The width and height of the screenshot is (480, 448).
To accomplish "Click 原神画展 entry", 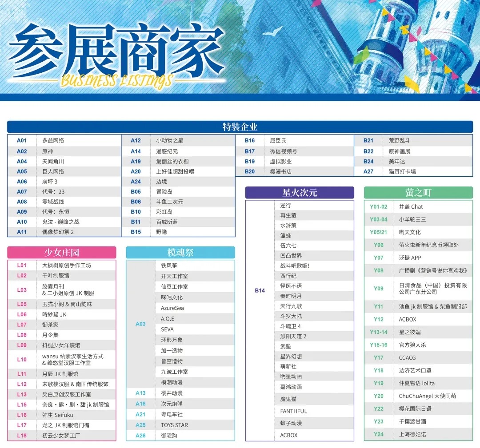I will (x=400, y=151).
